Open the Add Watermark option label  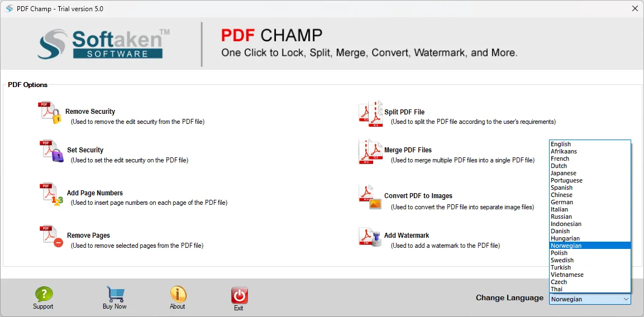(x=407, y=236)
